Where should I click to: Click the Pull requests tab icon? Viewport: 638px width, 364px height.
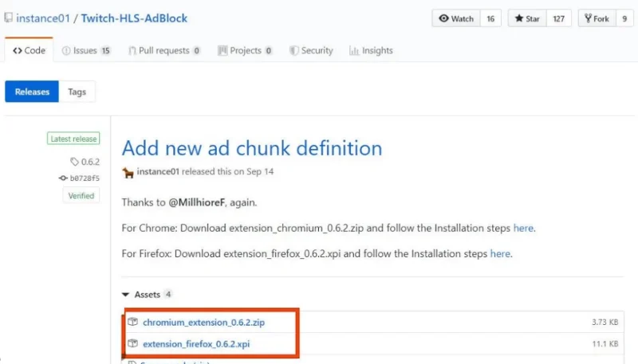[132, 50]
